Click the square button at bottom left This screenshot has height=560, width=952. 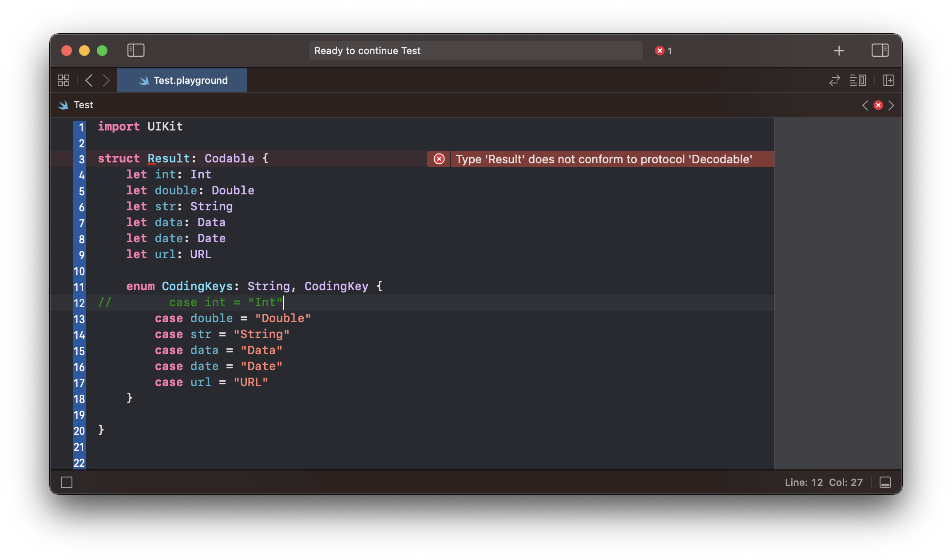tap(67, 482)
